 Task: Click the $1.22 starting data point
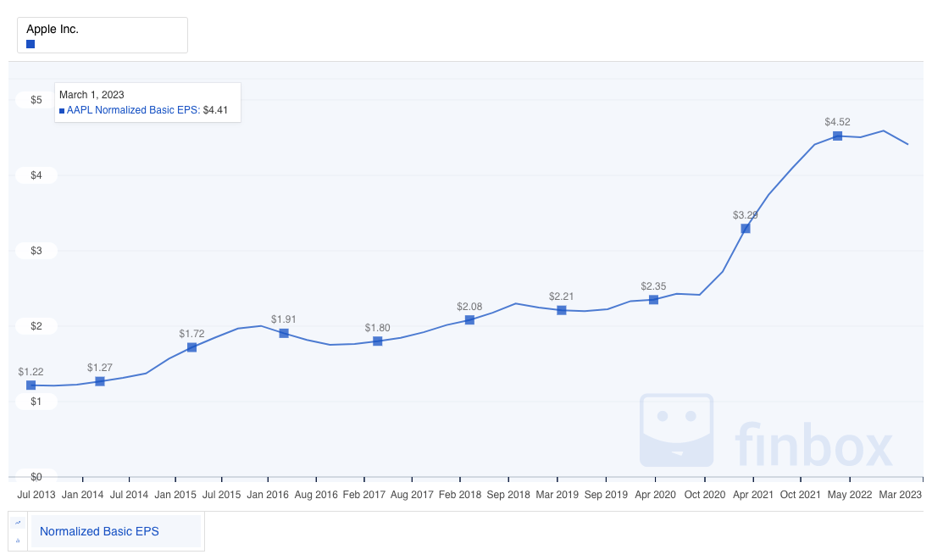pos(31,385)
